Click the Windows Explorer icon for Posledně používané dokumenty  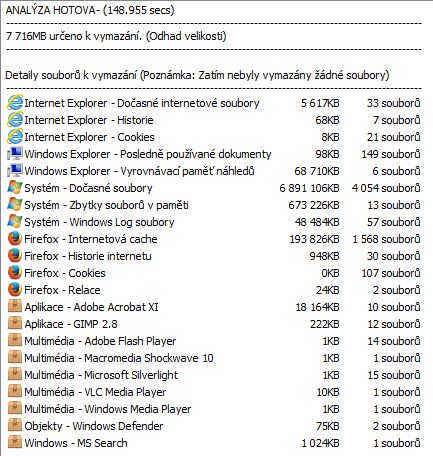point(15,154)
